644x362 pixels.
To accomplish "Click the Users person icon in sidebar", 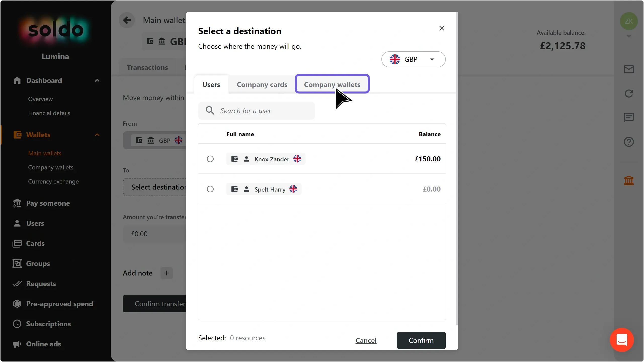I will 17,223.
